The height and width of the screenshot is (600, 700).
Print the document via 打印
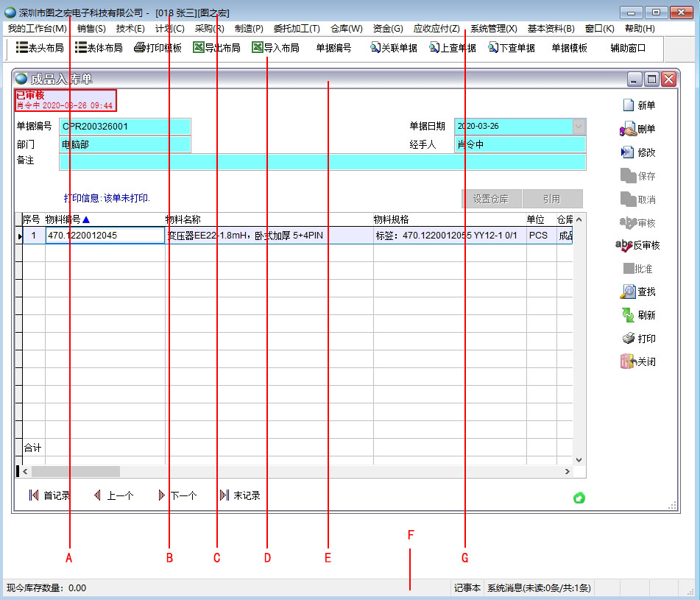click(x=628, y=339)
